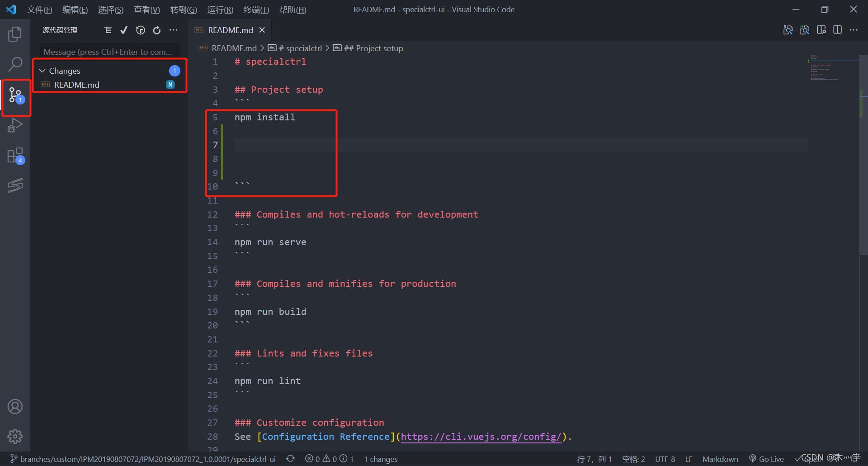Open editor more actions ellipsis
The height and width of the screenshot is (466, 868).
tap(854, 30)
